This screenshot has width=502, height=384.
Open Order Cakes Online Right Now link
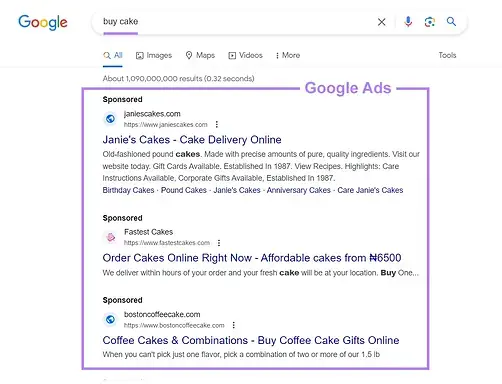pyautogui.click(x=252, y=258)
